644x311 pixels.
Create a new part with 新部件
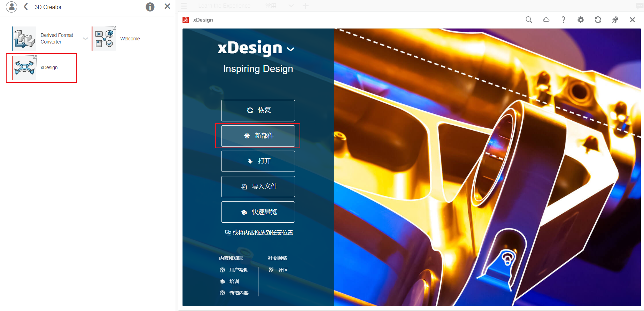258,136
